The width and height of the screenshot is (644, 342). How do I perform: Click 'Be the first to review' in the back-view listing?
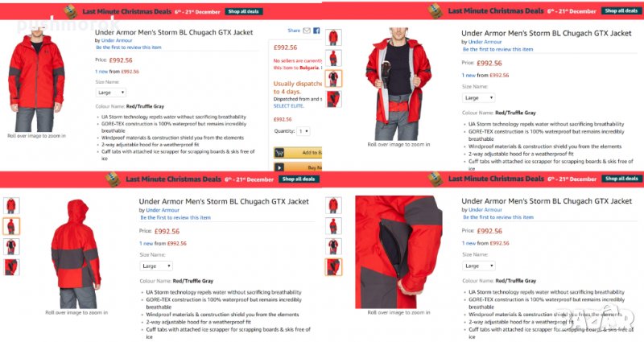pyautogui.click(x=175, y=217)
